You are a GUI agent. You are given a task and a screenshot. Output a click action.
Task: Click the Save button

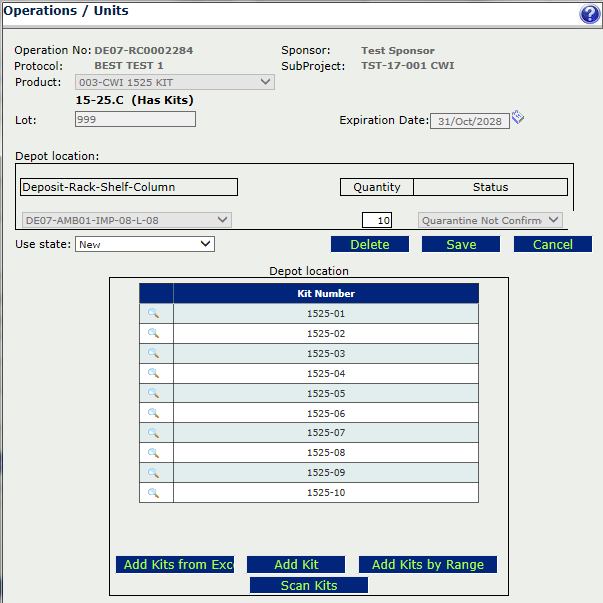461,244
